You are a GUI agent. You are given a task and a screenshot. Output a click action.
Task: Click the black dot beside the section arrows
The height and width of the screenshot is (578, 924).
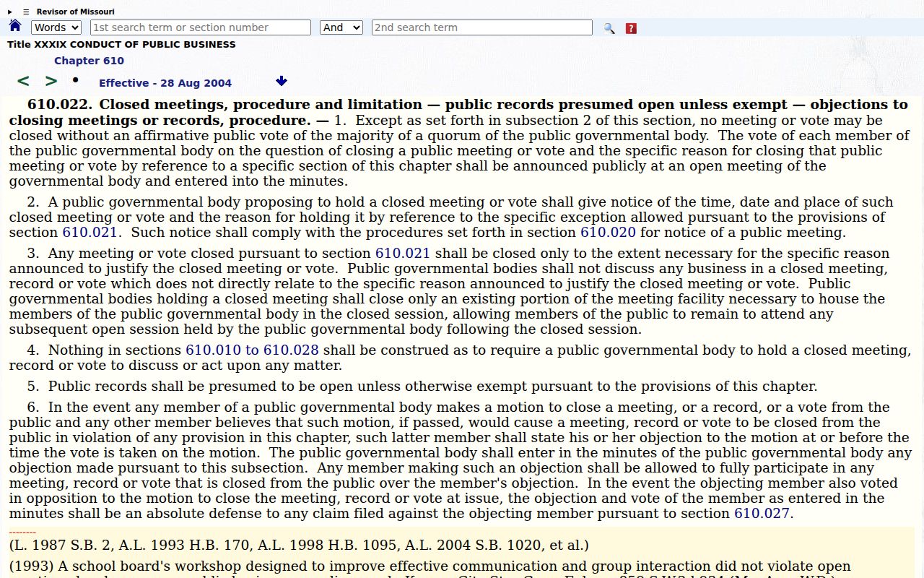[76, 79]
